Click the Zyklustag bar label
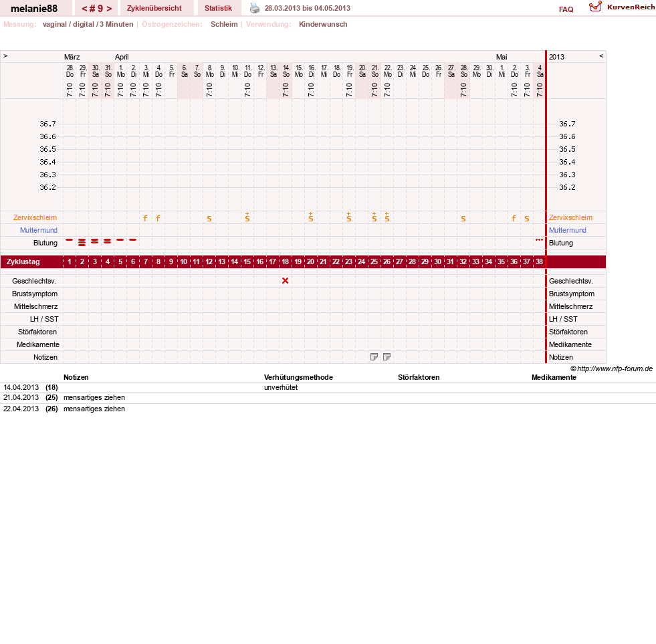Image resolution: width=656 pixels, height=644 pixels. [x=23, y=261]
